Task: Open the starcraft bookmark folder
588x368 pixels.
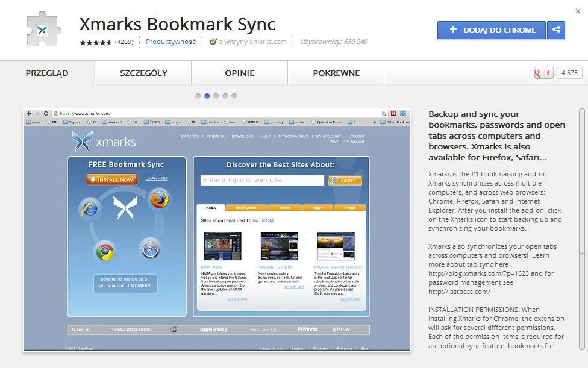Action: pos(112,122)
